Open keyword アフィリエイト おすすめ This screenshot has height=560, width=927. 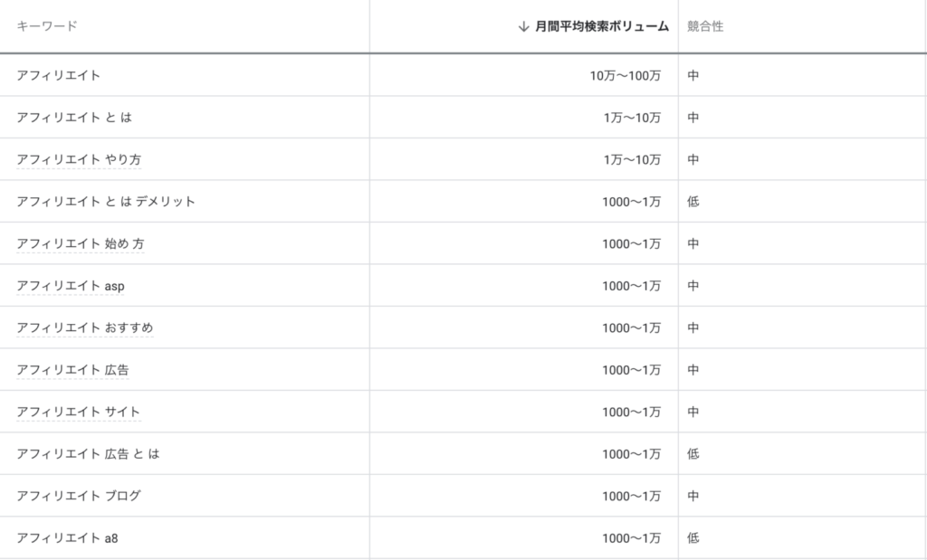tap(85, 327)
